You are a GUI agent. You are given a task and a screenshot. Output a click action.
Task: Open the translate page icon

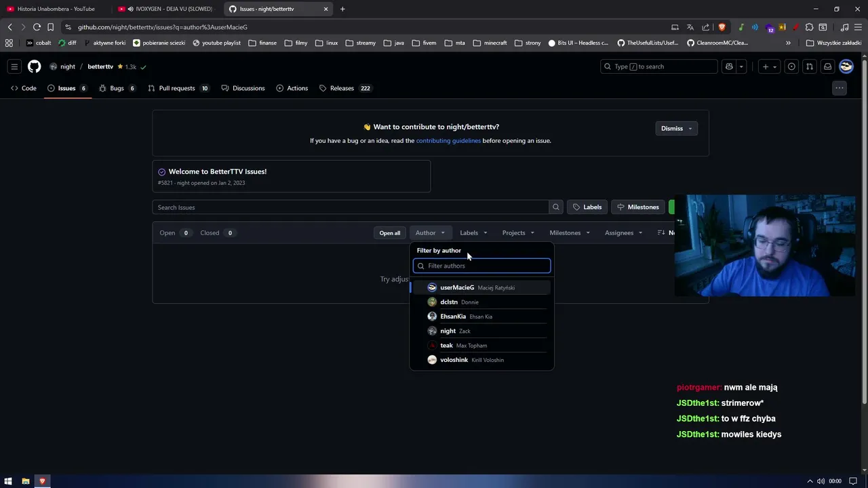point(690,27)
